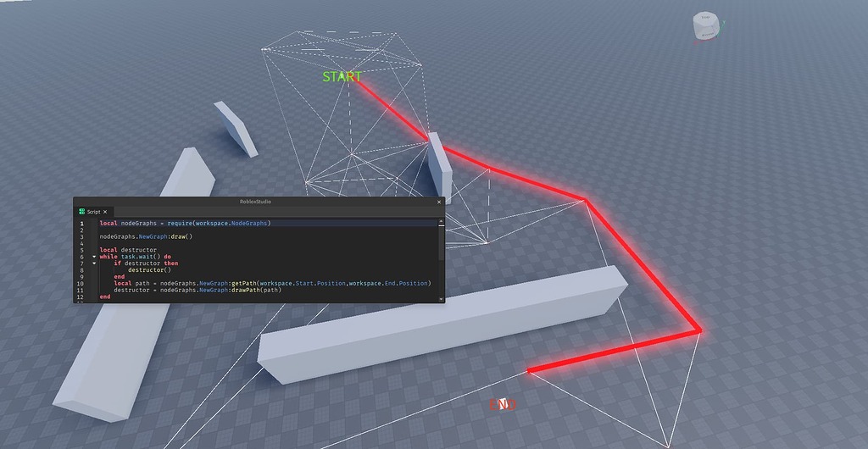Click the scrollbar down arrow in the script editor
The image size is (868, 449).
coord(441,299)
